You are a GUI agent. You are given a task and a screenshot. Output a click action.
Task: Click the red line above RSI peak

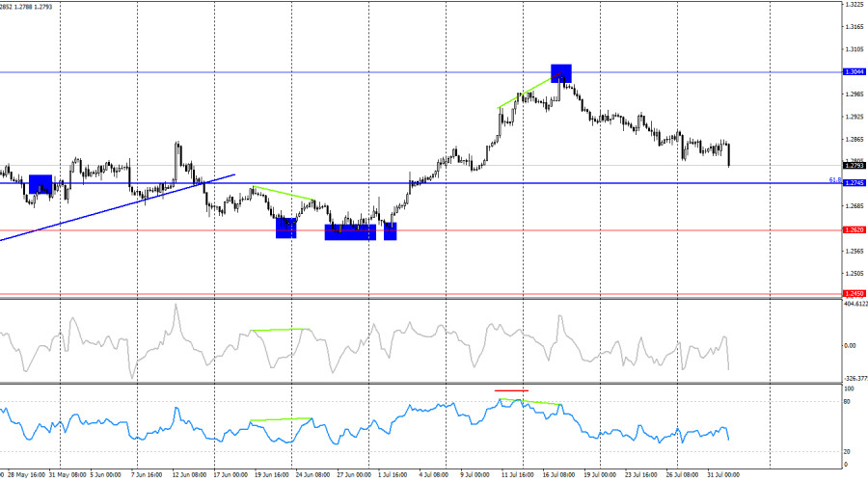click(x=511, y=390)
